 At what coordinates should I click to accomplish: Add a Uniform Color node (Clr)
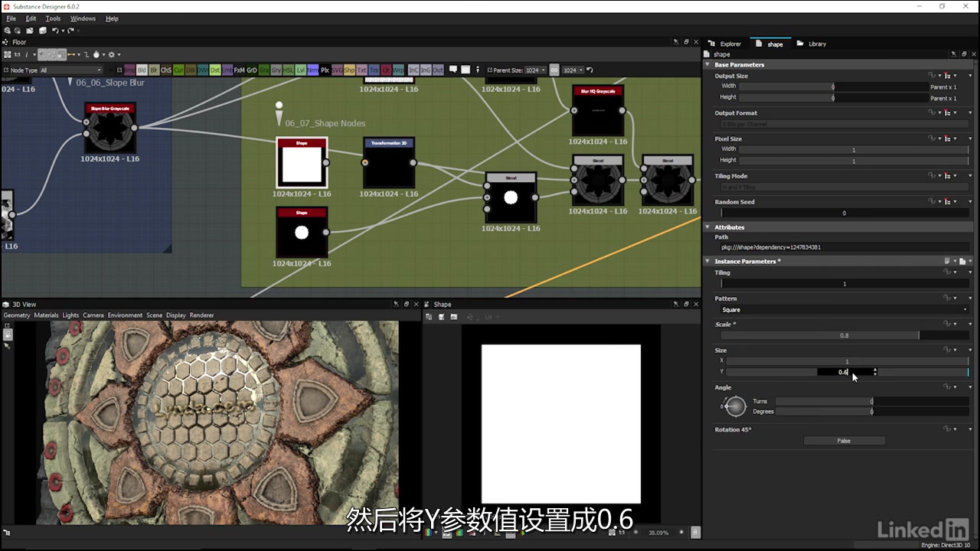[386, 70]
